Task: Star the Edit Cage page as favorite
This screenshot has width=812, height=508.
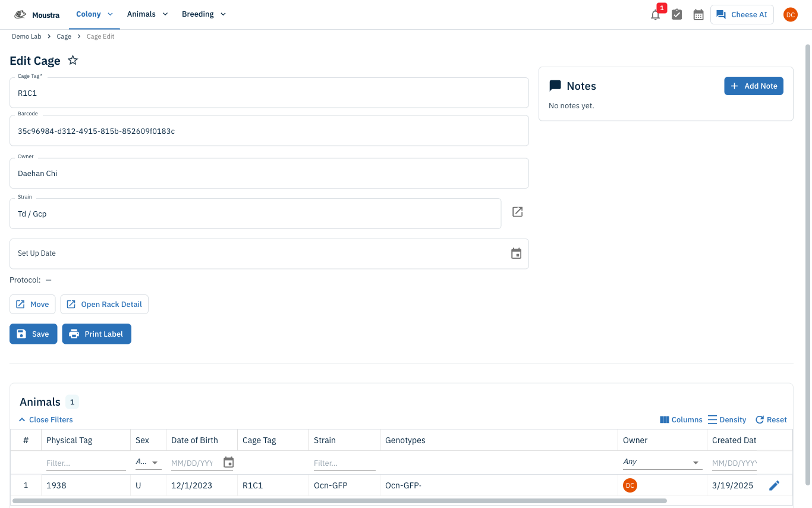Action: [x=73, y=60]
